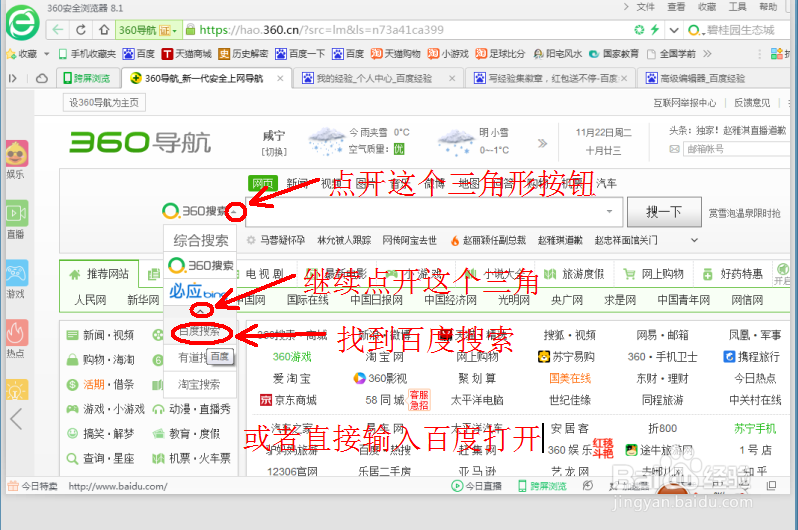The width and height of the screenshot is (798, 530).
Task: Click the browser back arrow button
Action: 58,30
